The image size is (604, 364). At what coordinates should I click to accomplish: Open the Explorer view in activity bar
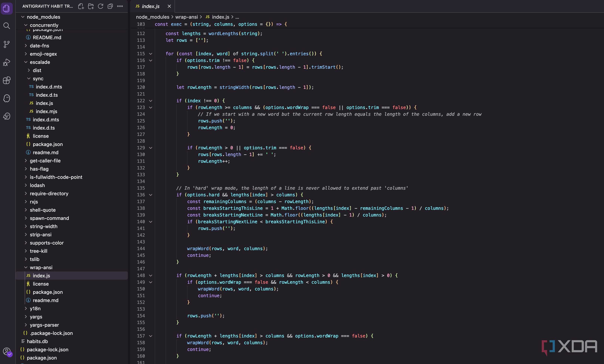[7, 9]
